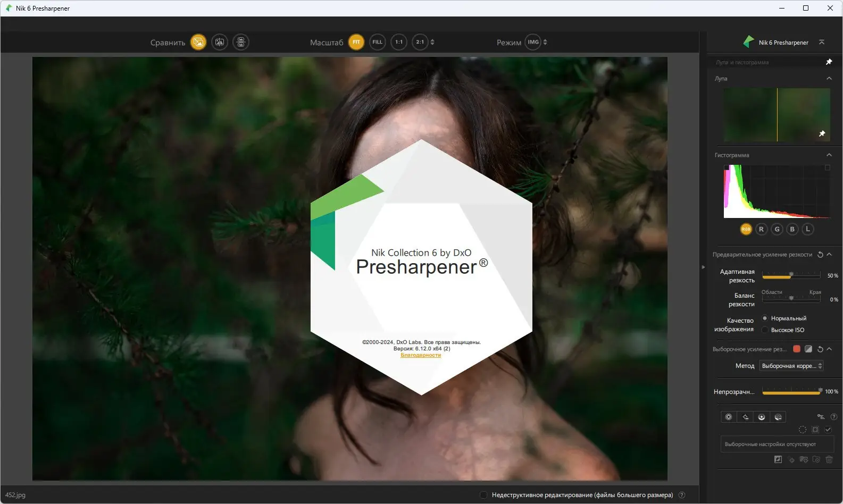Pin the loupe position in the preview

[822, 133]
